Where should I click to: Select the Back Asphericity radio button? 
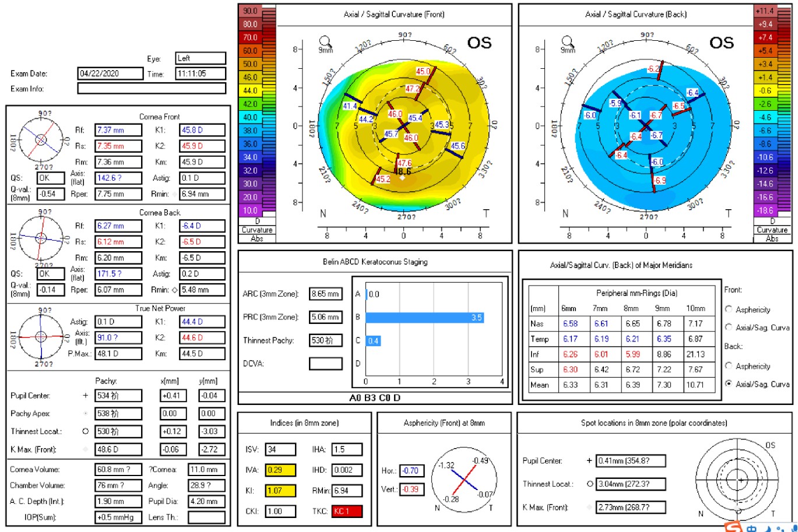[x=728, y=366]
